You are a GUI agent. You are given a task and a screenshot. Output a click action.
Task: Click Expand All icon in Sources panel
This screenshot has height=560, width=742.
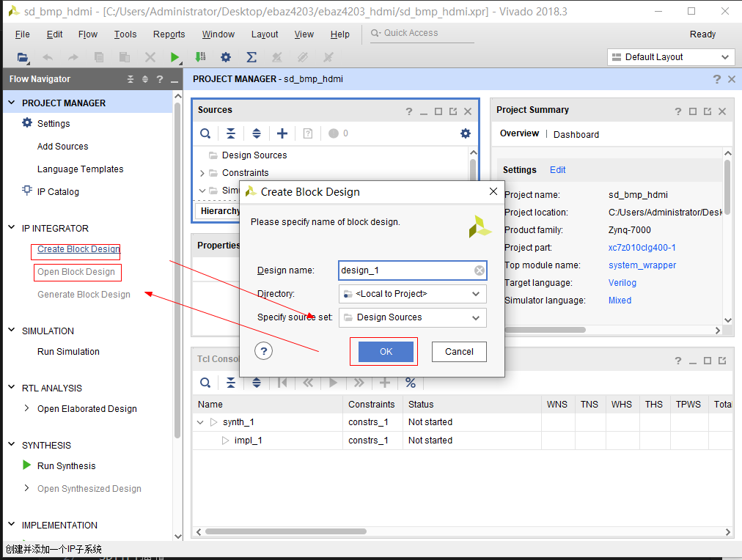point(257,133)
